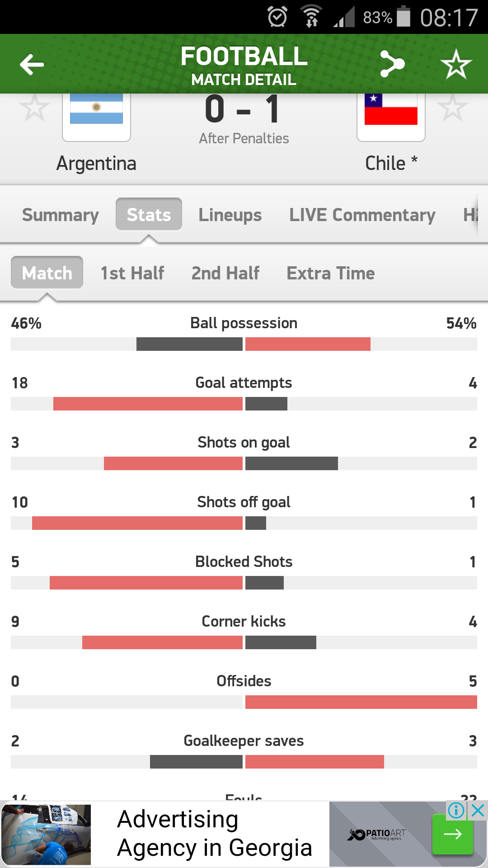The width and height of the screenshot is (488, 868).
Task: Favorite Argentina team star
Action: point(34,108)
